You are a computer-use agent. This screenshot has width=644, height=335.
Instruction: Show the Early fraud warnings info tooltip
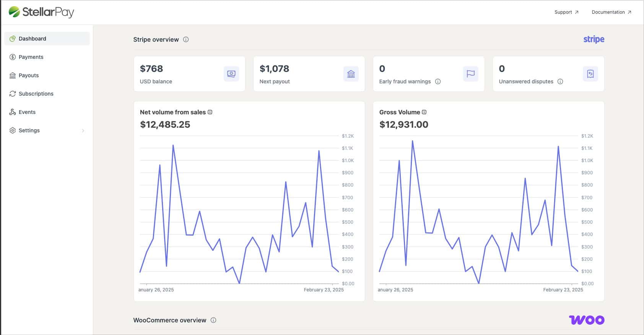pos(438,81)
